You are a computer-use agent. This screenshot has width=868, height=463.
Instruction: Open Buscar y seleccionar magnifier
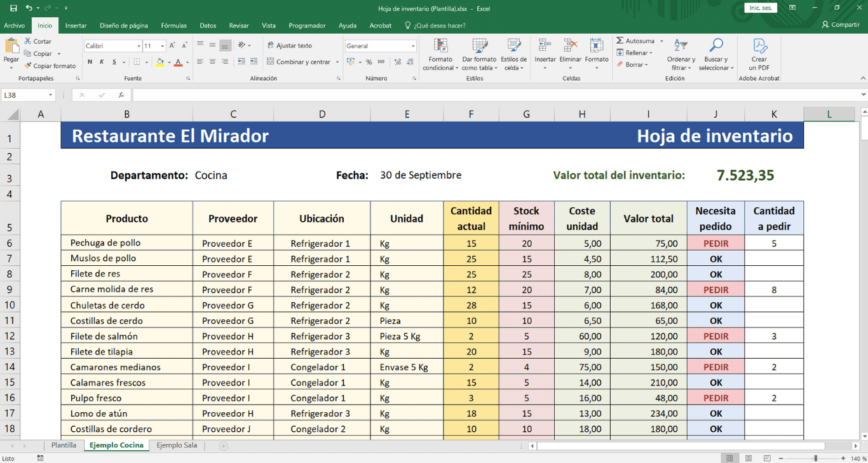point(716,46)
